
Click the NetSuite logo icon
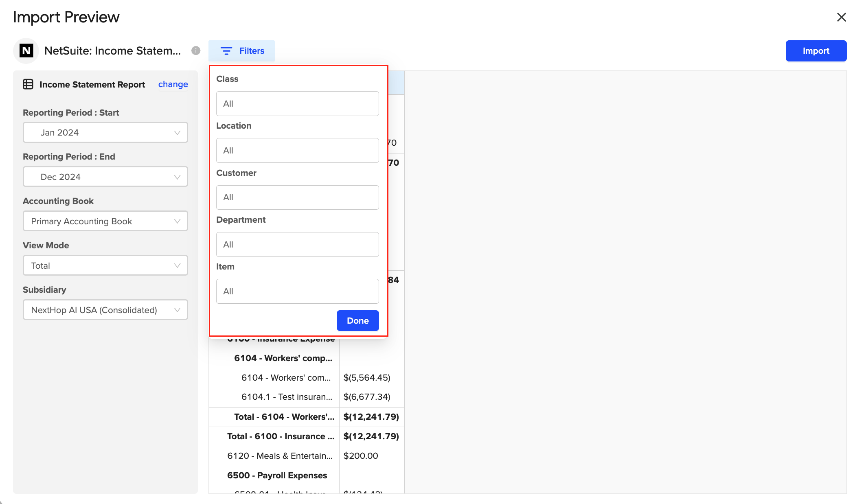click(26, 51)
